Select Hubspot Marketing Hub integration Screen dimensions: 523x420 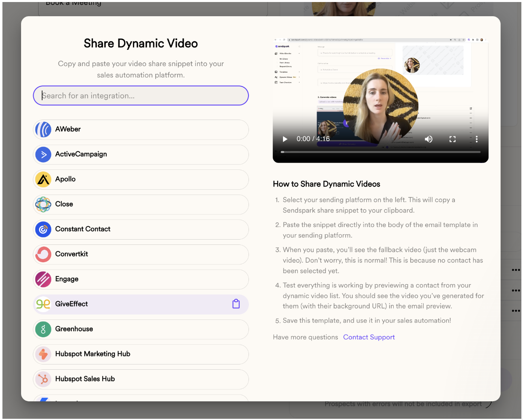tap(141, 354)
